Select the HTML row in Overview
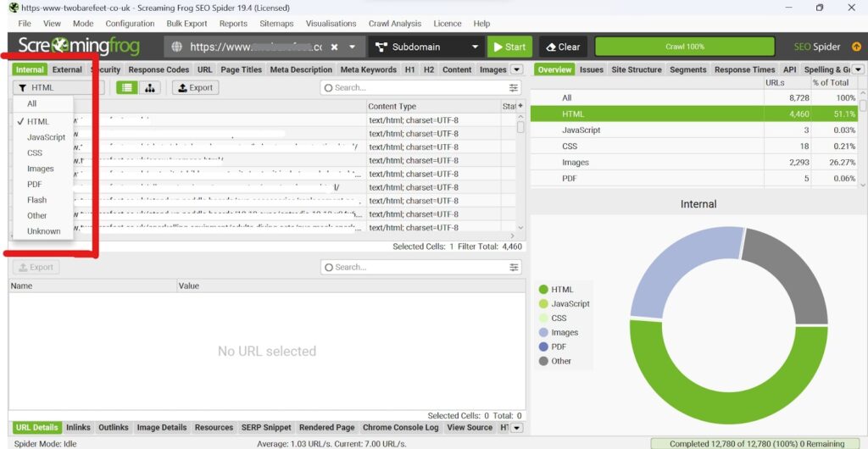The image size is (868, 449). (694, 114)
